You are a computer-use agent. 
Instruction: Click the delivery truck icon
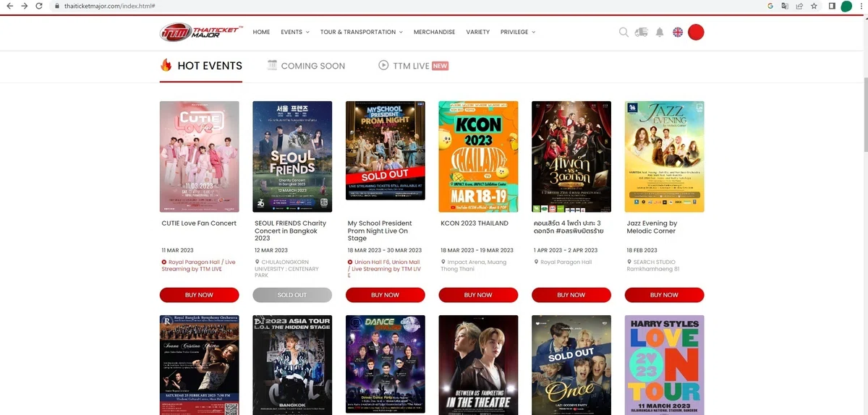tap(641, 32)
